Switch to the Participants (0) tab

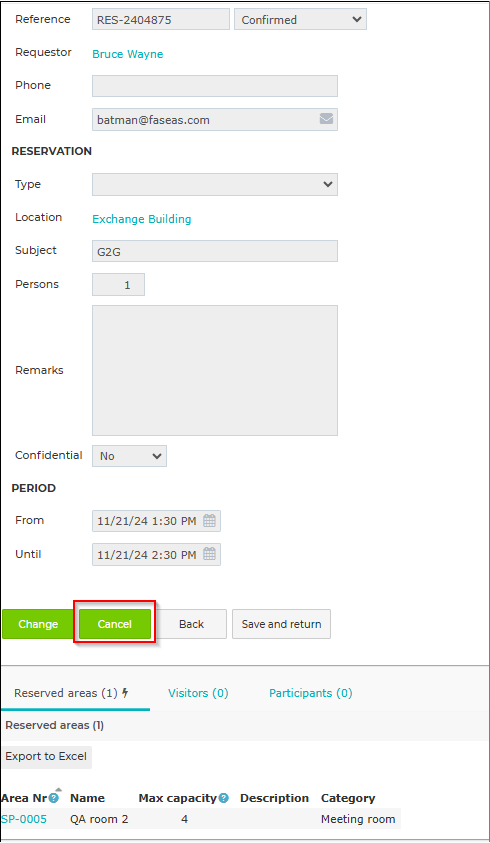[310, 694]
